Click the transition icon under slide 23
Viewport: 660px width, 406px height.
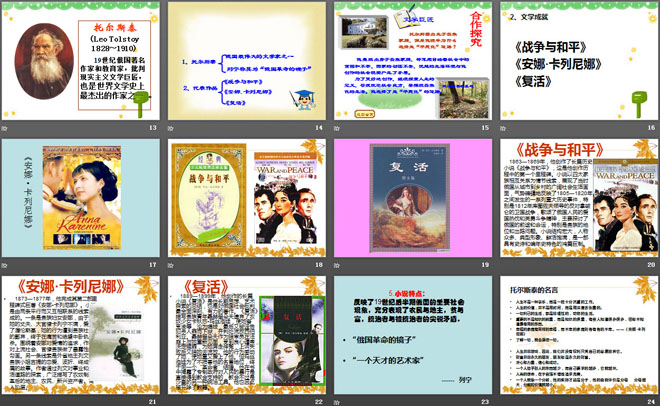coord(337,402)
